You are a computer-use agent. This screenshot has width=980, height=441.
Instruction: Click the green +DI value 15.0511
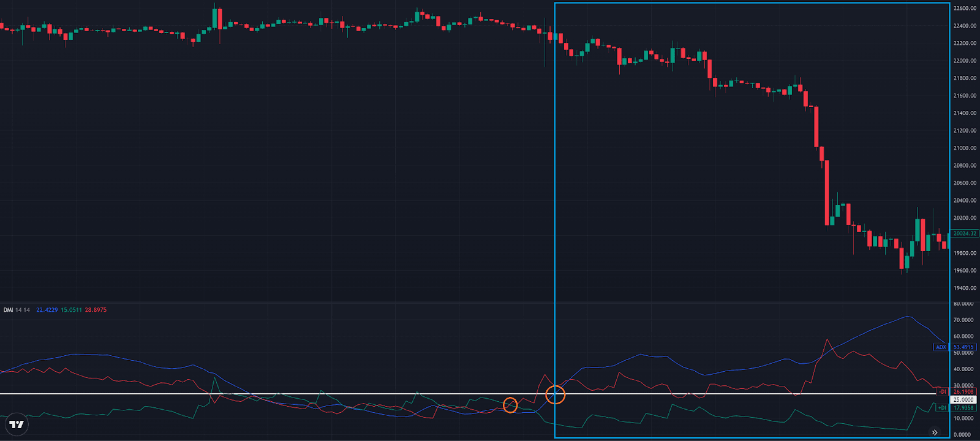(x=71, y=310)
